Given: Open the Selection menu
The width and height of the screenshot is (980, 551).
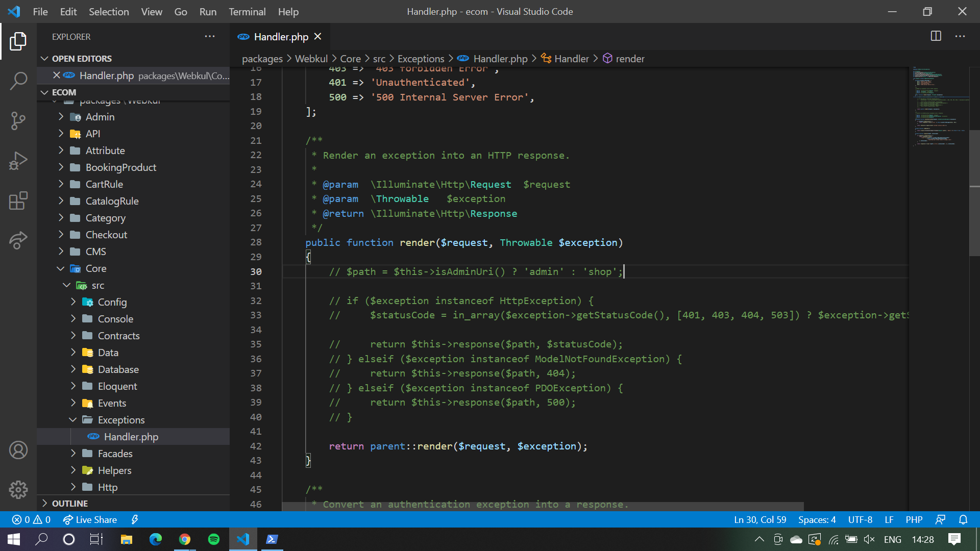Looking at the screenshot, I should pos(109,11).
